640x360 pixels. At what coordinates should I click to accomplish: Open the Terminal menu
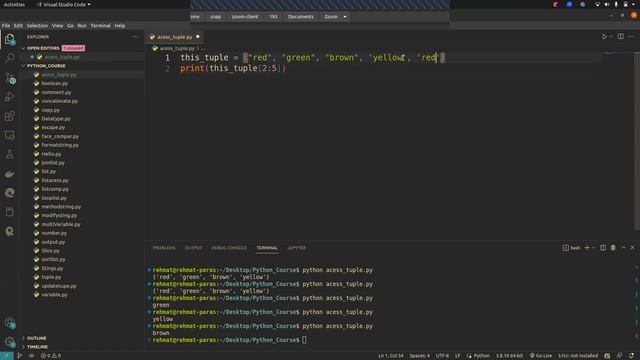(100, 26)
